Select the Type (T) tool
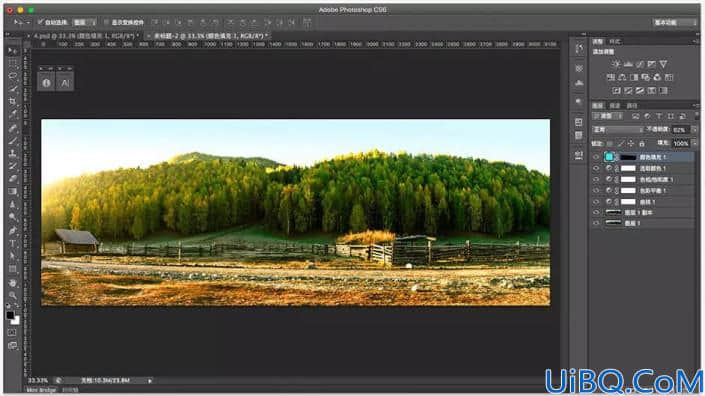705x396 pixels. click(x=13, y=243)
